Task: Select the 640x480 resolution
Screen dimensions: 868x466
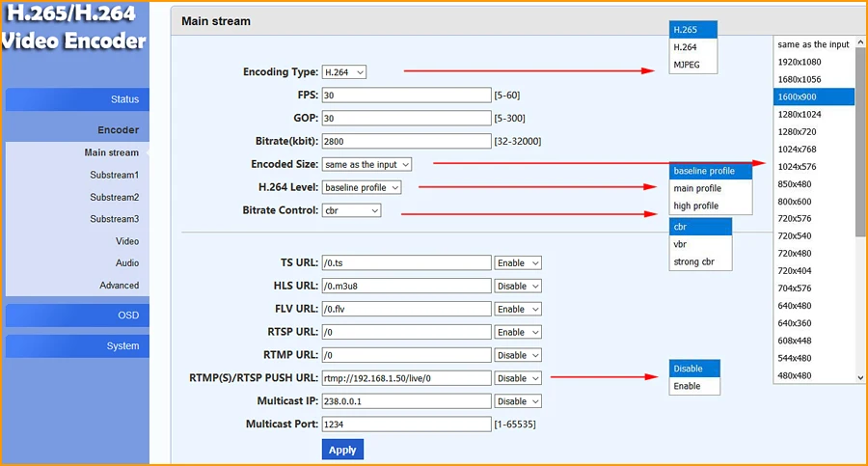Action: click(814, 306)
